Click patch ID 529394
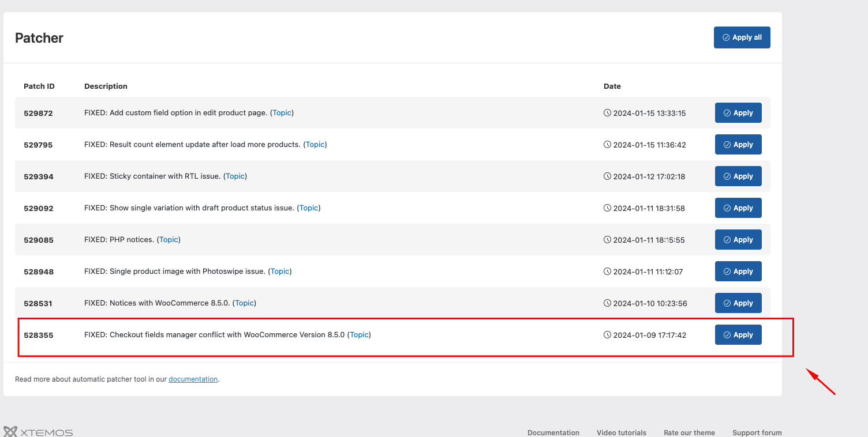Viewport: 868px width, 437px height. click(38, 177)
